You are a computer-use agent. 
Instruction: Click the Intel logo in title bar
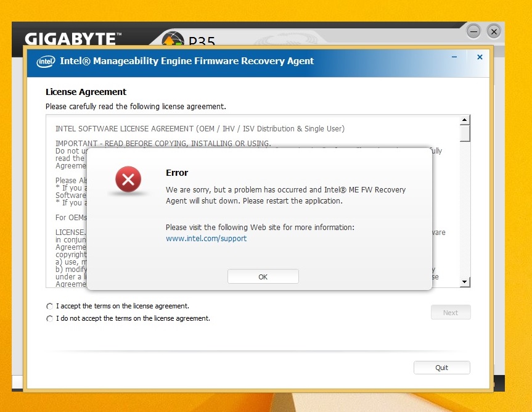[x=46, y=62]
